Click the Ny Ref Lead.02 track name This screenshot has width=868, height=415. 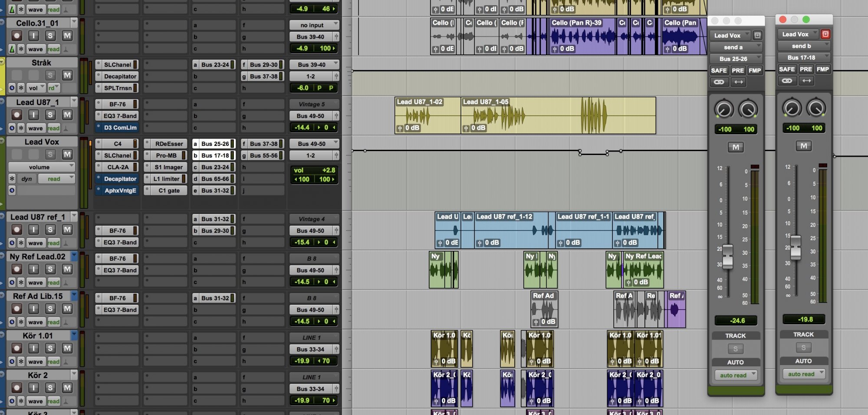click(38, 257)
